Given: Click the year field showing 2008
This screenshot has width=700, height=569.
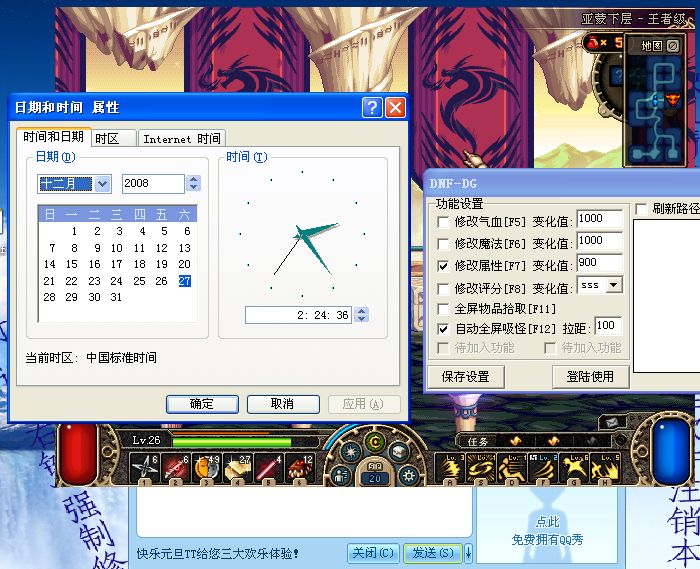Looking at the screenshot, I should (x=153, y=184).
